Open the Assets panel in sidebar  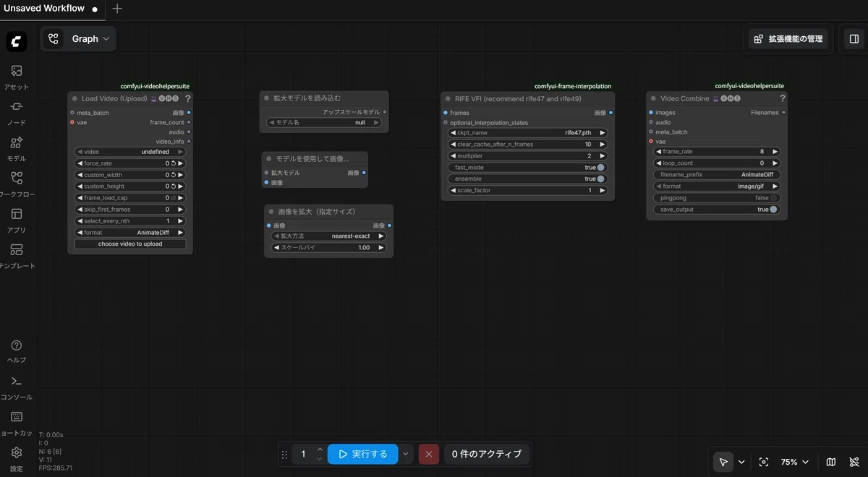pos(17,77)
